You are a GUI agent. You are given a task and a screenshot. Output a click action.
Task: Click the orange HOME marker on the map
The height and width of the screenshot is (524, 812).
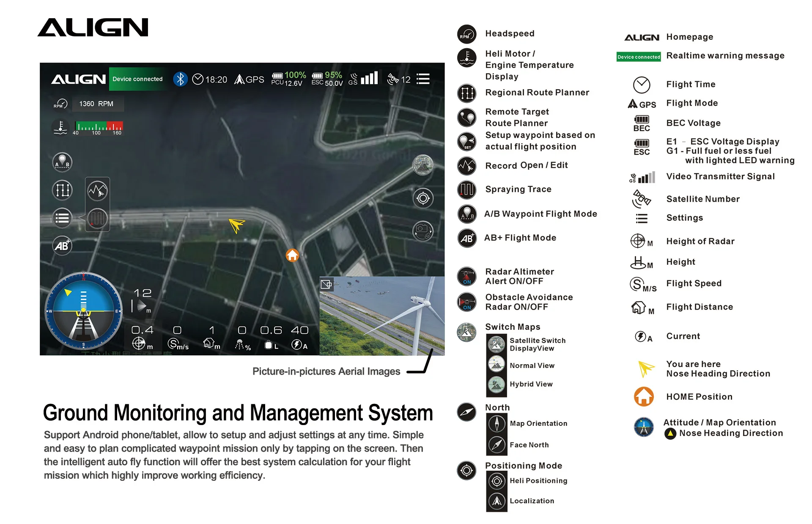point(292,255)
